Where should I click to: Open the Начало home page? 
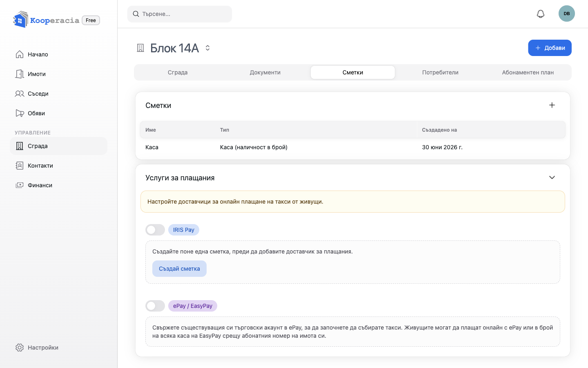click(58, 54)
